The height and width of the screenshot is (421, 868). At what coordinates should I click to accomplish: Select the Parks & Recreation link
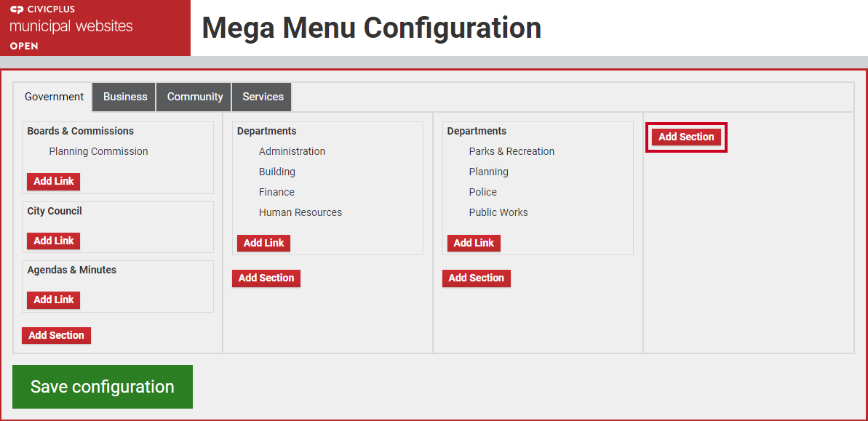(x=511, y=151)
